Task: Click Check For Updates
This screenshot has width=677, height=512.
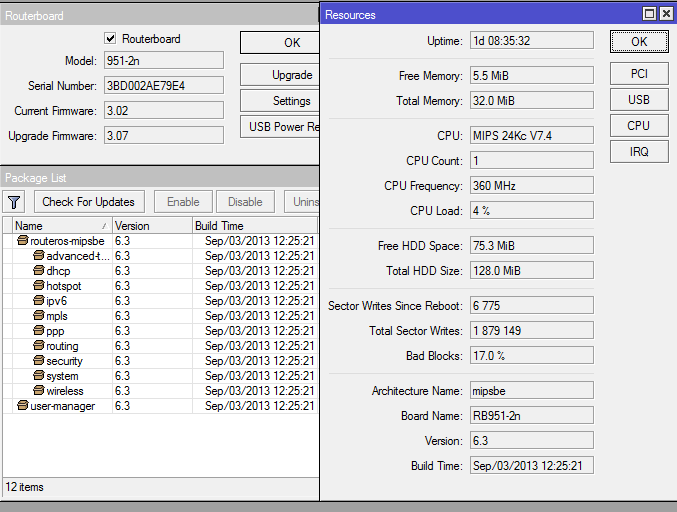Action: point(89,202)
